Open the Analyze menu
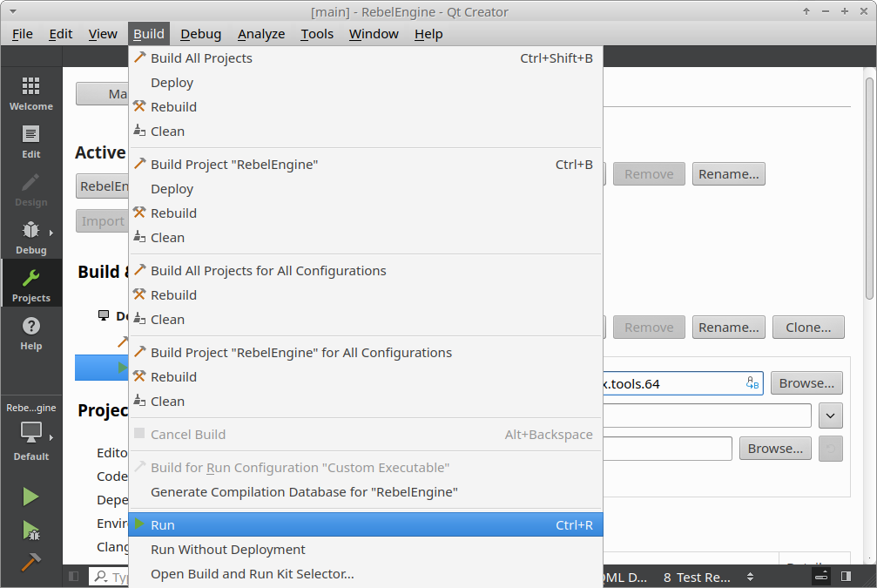 [x=261, y=34]
